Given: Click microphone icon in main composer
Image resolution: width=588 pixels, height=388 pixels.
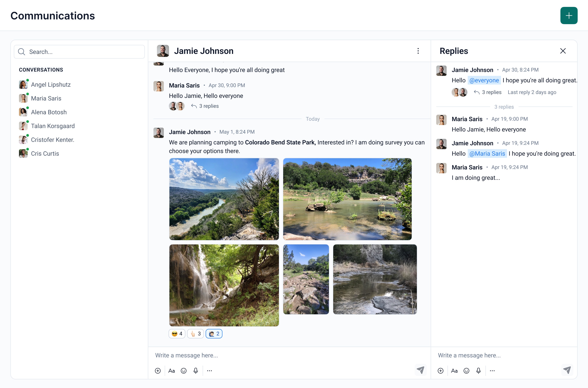Looking at the screenshot, I should (196, 370).
